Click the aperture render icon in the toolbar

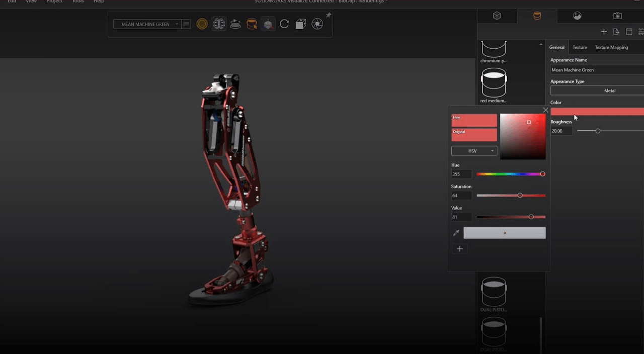(x=317, y=24)
